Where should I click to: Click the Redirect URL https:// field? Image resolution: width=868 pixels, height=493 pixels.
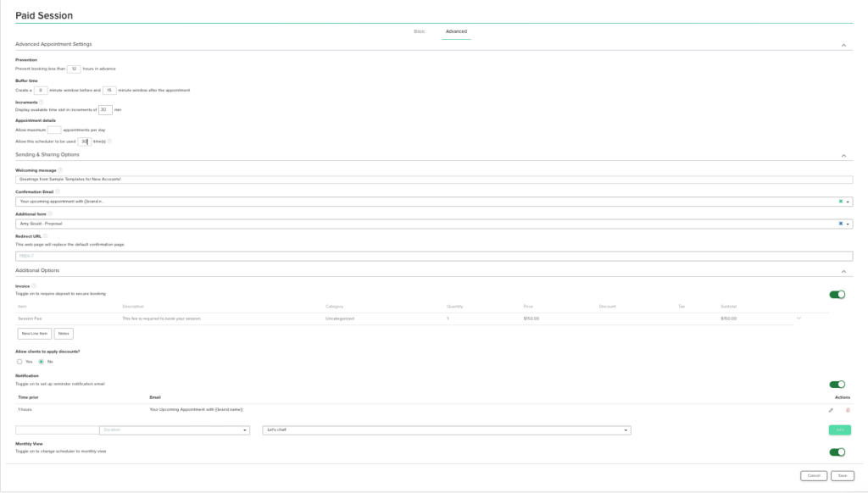pos(434,256)
